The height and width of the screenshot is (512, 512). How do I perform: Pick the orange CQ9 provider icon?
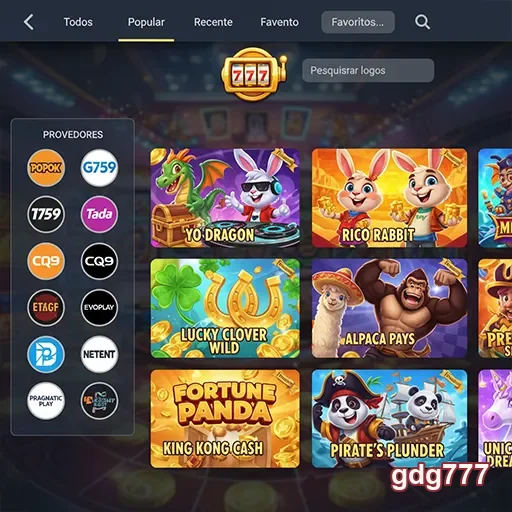46,261
